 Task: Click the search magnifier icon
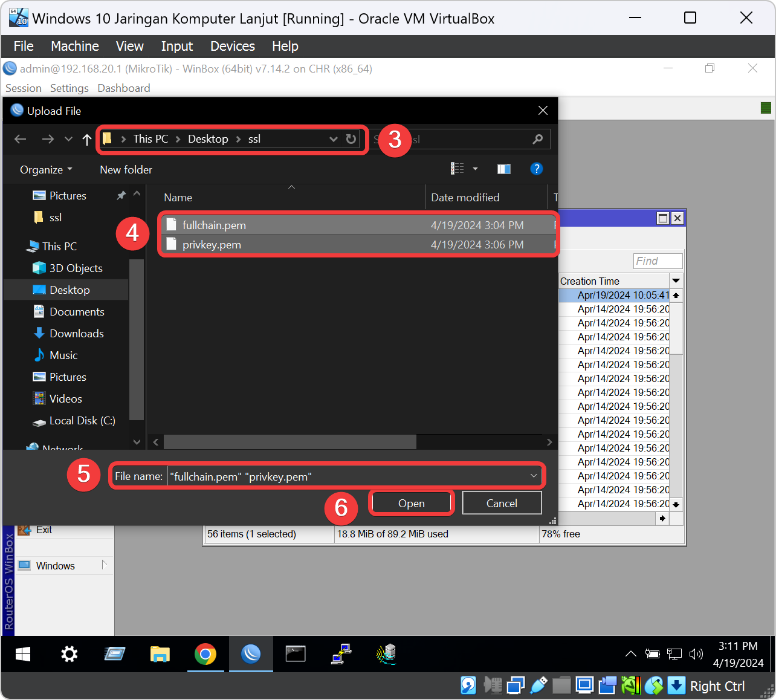(x=537, y=139)
